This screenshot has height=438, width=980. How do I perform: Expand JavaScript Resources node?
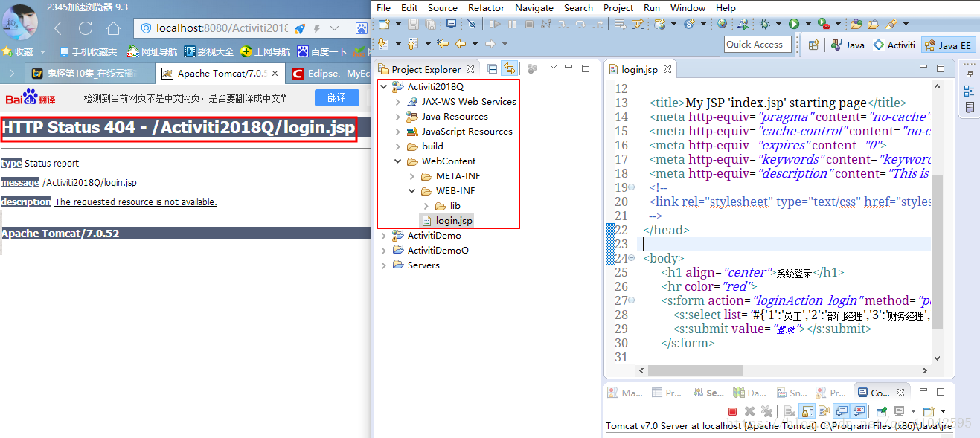[398, 132]
